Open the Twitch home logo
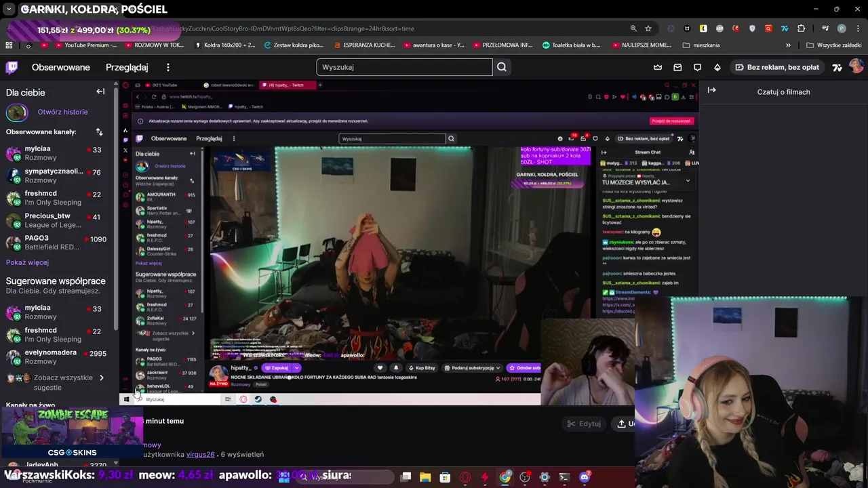This screenshot has height=488, width=868. [x=12, y=67]
